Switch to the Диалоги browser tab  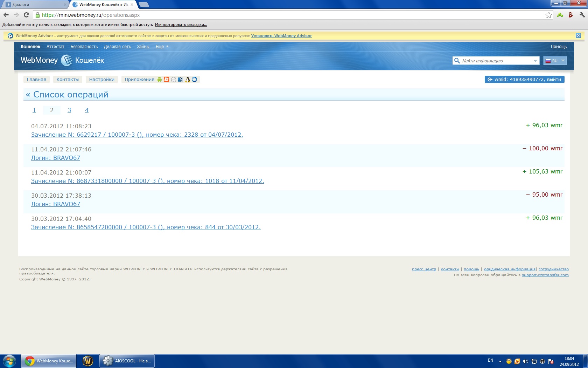click(x=34, y=5)
